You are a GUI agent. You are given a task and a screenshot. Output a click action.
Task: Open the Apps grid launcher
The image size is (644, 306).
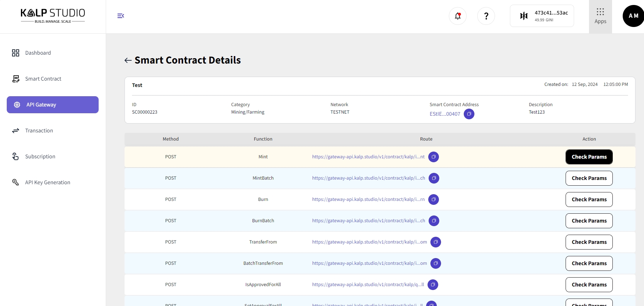600,16
